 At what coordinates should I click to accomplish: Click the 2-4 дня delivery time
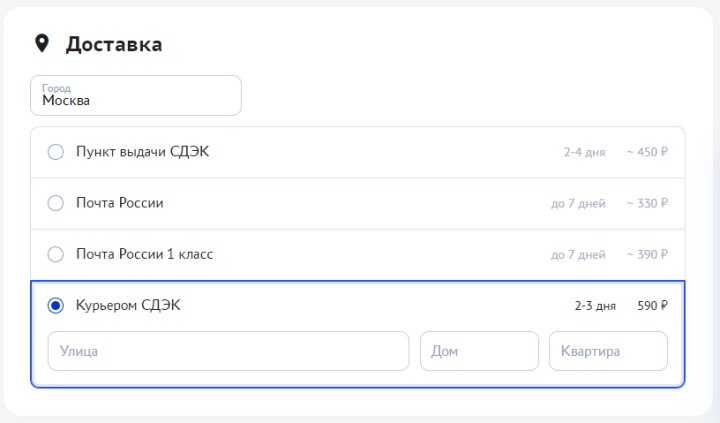(584, 153)
